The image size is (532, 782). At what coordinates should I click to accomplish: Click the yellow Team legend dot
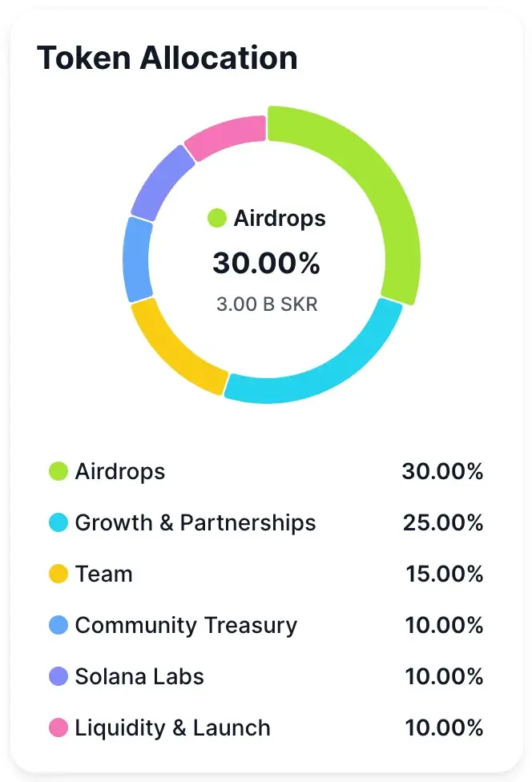[58, 574]
